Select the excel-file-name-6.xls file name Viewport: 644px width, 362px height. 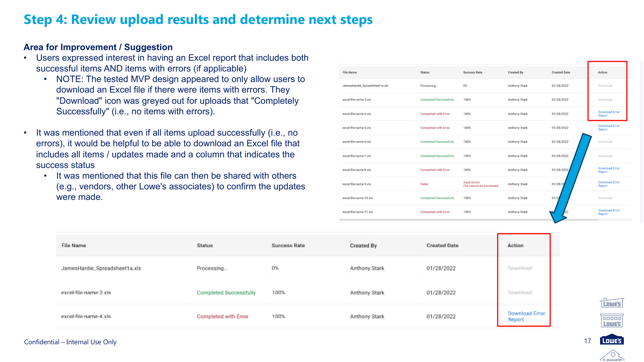pyautogui.click(x=357, y=142)
